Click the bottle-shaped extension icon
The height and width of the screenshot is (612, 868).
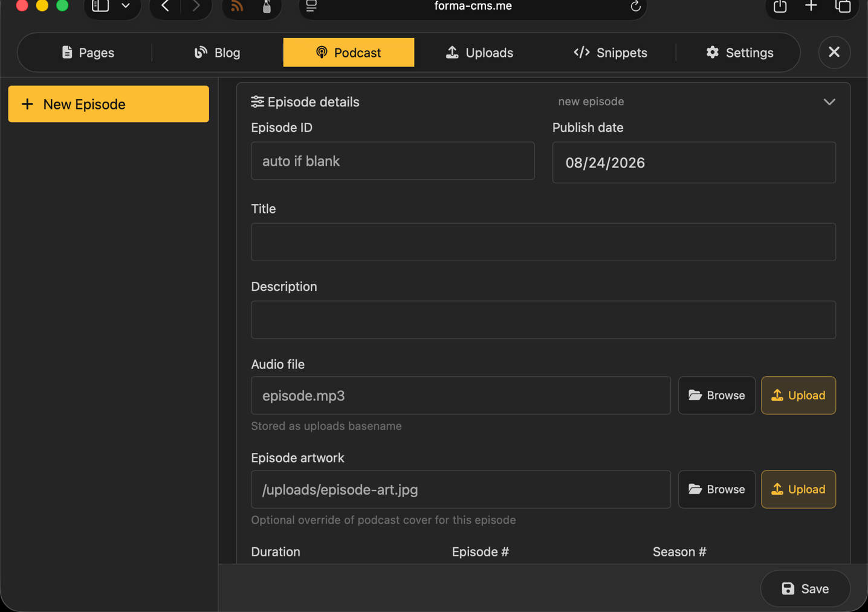click(x=267, y=6)
